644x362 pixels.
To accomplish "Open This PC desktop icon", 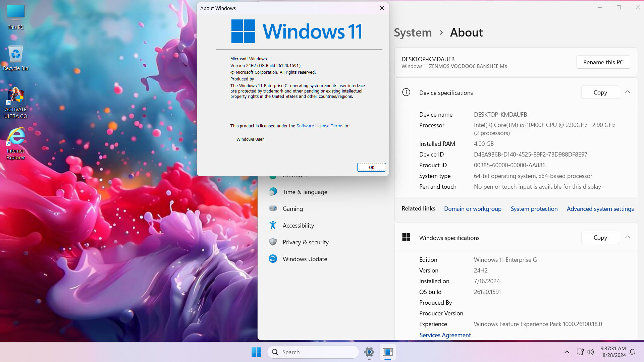I will (x=16, y=17).
